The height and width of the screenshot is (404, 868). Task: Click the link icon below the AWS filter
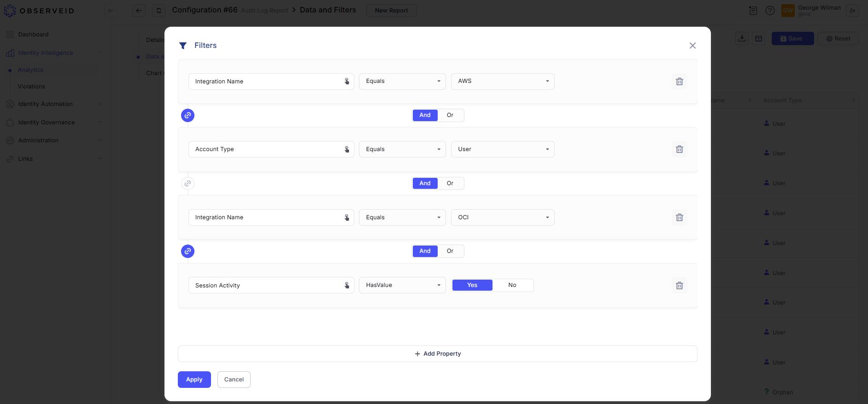(188, 115)
